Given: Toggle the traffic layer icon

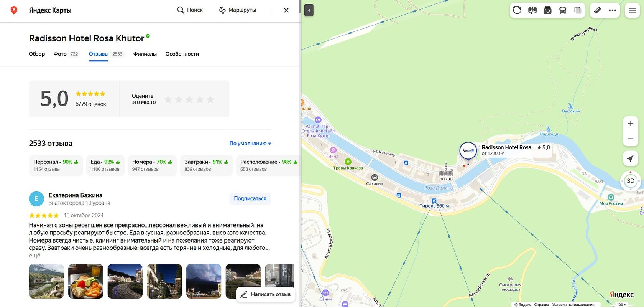Looking at the screenshot, I should (517, 10).
